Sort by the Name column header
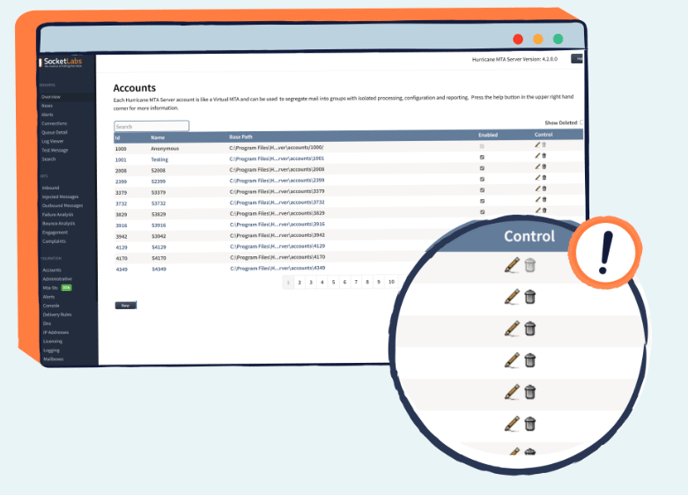688x495 pixels. 157,135
